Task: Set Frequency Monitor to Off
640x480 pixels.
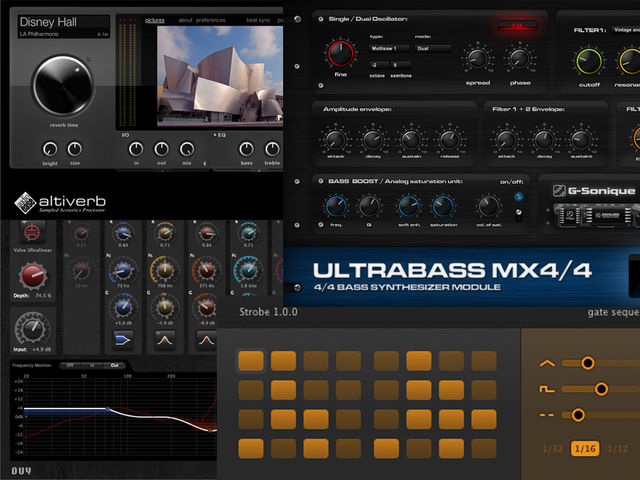Action: click(70, 365)
